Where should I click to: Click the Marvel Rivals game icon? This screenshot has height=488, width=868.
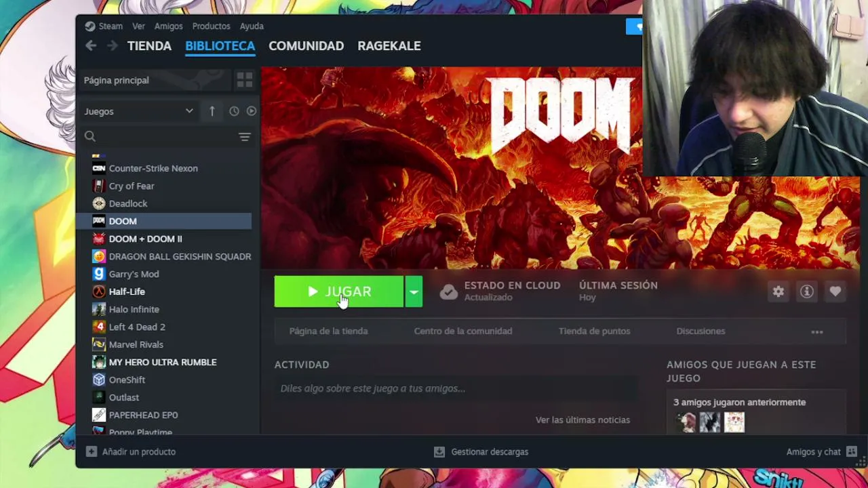[x=99, y=344]
